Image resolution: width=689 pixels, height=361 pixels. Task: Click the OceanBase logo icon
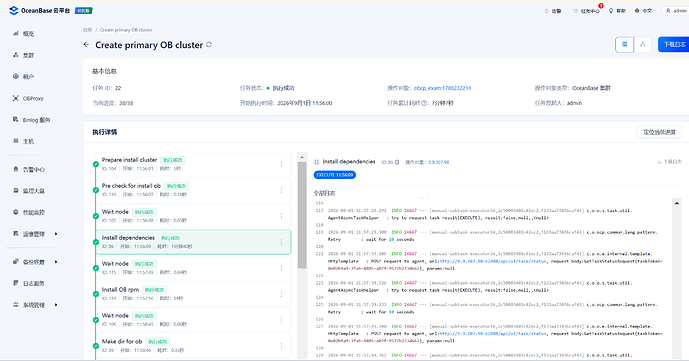point(13,10)
